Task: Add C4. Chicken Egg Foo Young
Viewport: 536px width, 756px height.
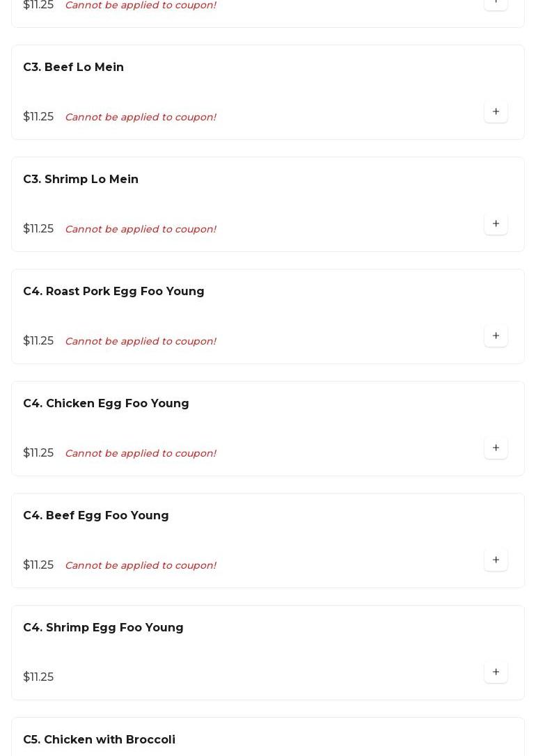Action: 496,448
